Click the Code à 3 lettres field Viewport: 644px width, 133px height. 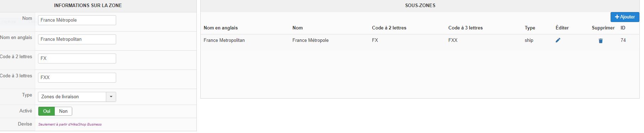pyautogui.click(x=77, y=78)
